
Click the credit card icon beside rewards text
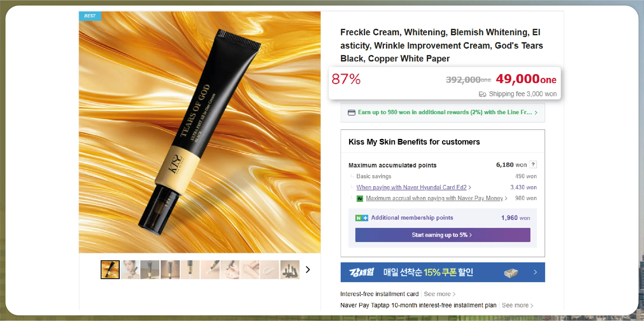[351, 113]
